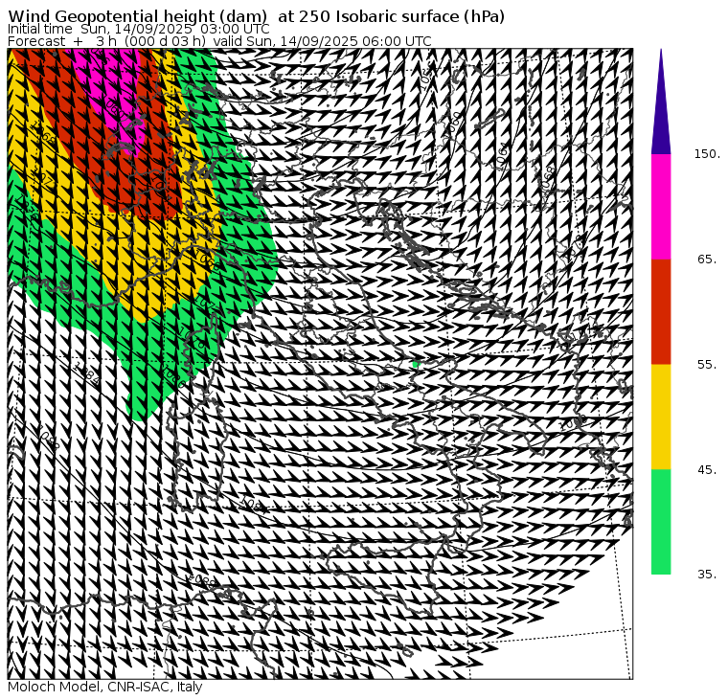Click the 'Forecast + 3 h' valid-time line
Viewport: 728px width, 700px height.
pos(219,41)
